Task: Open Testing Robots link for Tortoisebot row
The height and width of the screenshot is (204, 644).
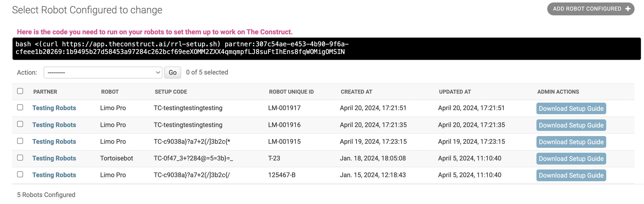Action: pyautogui.click(x=54, y=158)
